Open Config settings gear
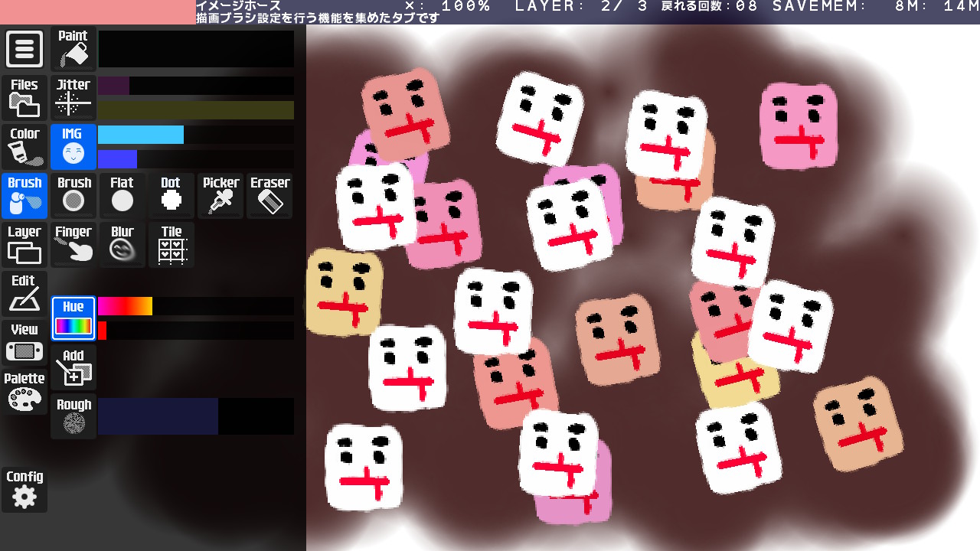Screen dimensions: 980x551 click(x=24, y=489)
